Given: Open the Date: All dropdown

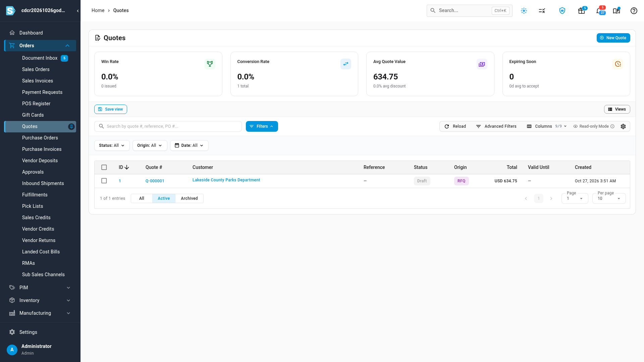Looking at the screenshot, I should [x=189, y=145].
